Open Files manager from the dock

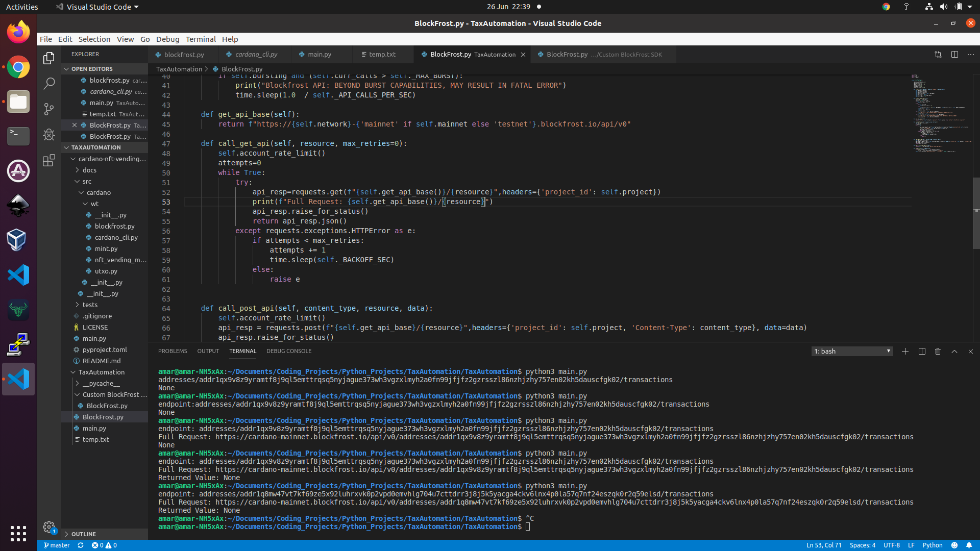pos(18,102)
